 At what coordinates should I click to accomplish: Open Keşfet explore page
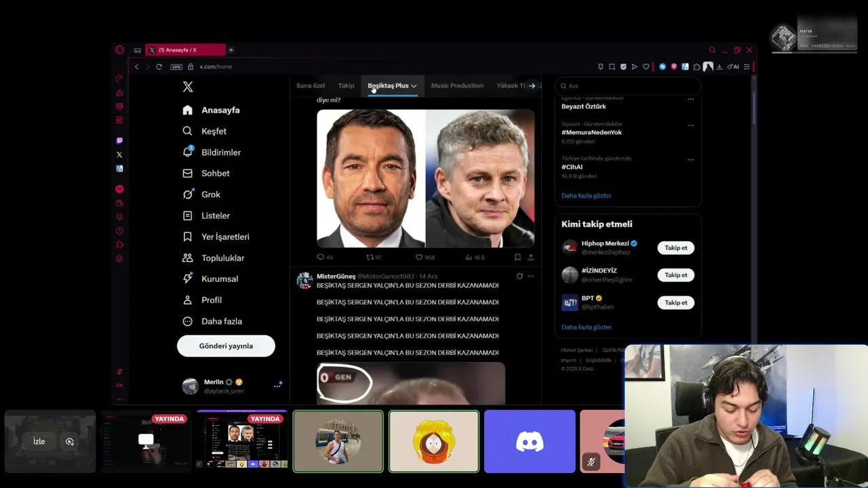[205, 131]
